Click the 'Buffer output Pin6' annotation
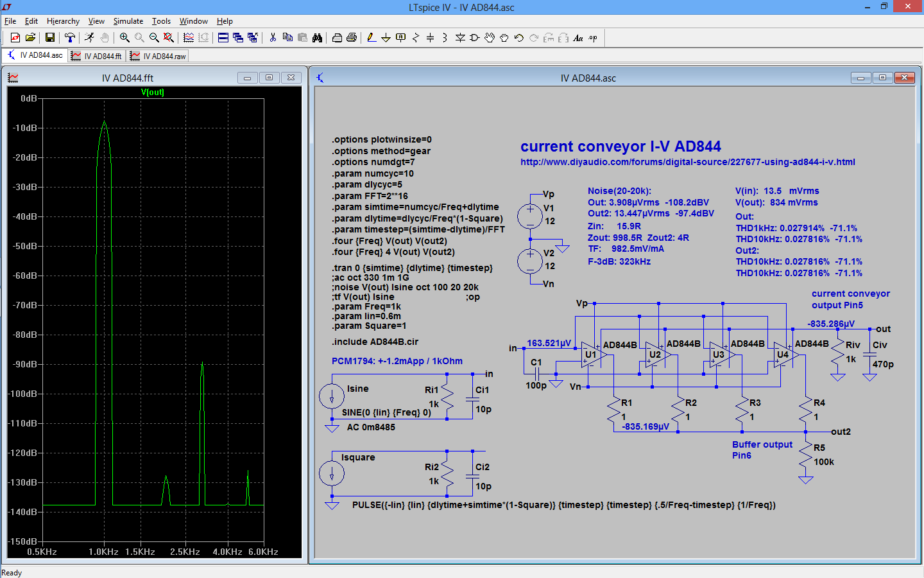This screenshot has width=924, height=578. 762,450
